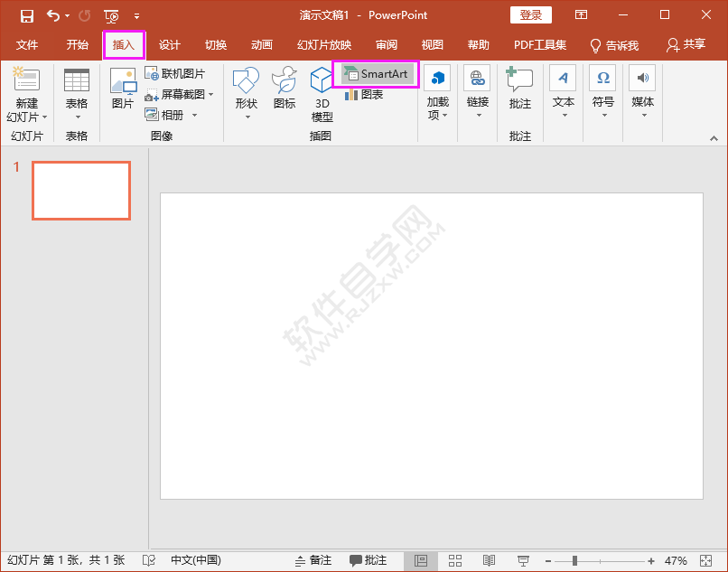Open the 切换 transitions tab
Screen dimensions: 728x572
216,45
